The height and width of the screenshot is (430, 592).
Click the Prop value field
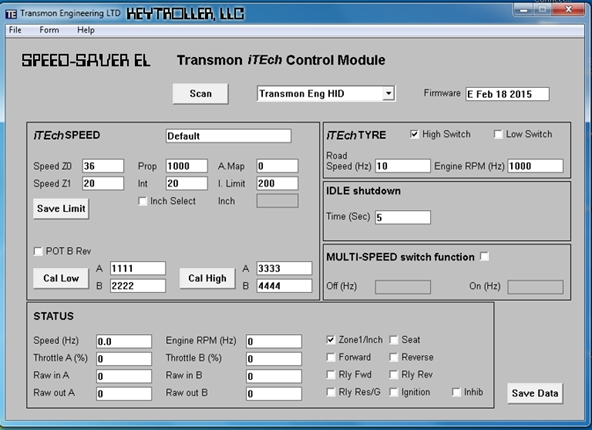187,166
